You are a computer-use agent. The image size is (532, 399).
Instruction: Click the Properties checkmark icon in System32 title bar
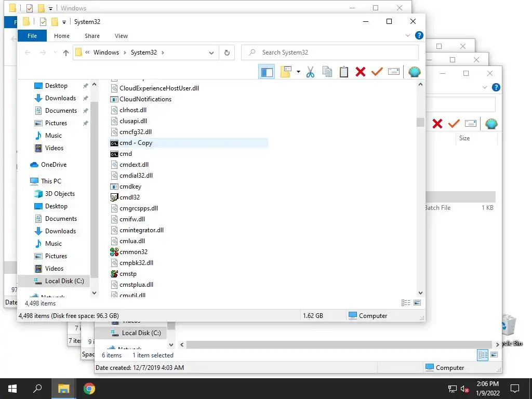pos(43,22)
